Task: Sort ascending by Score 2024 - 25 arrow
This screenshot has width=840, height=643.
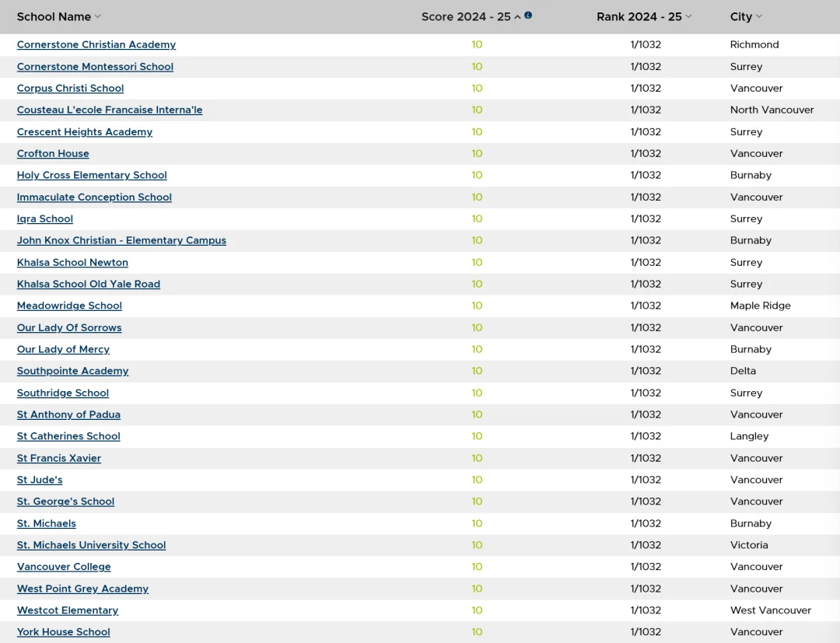Action: tap(517, 17)
